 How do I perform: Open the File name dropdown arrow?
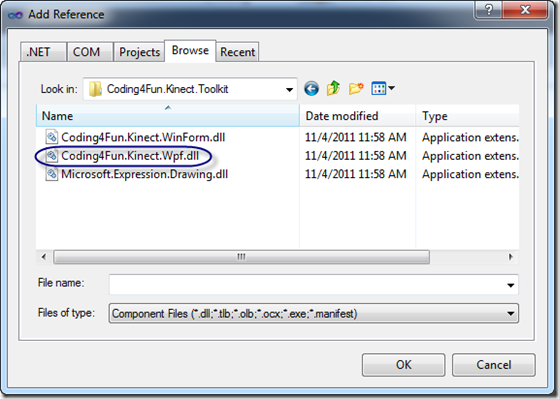coord(511,285)
